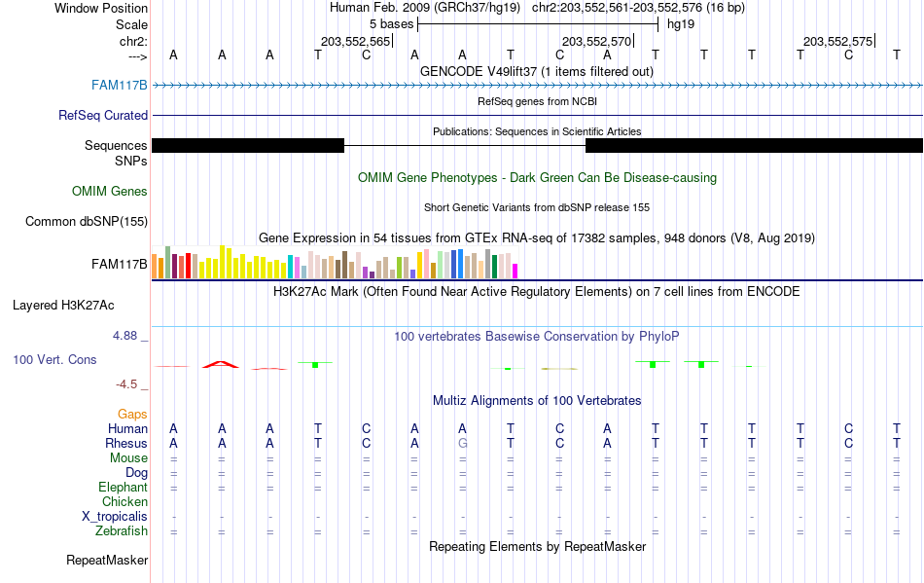
Task: Open the OMIM Gene Phenotypes track title
Action: click(x=537, y=178)
